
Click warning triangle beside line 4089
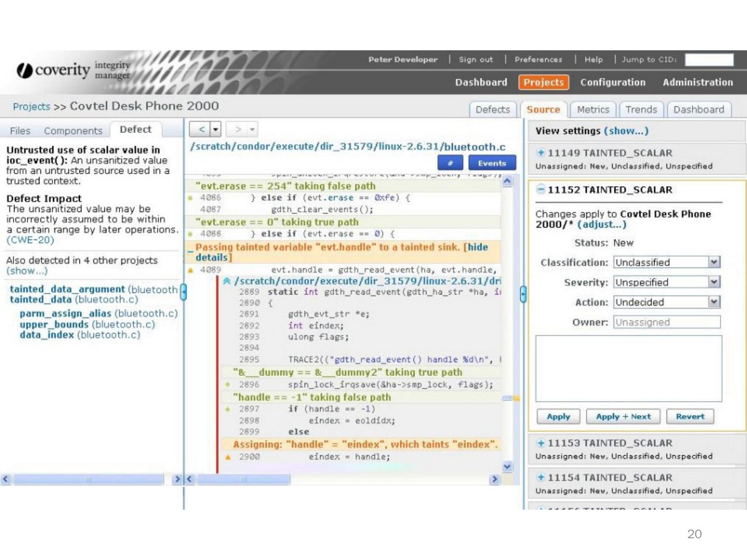tap(190, 270)
